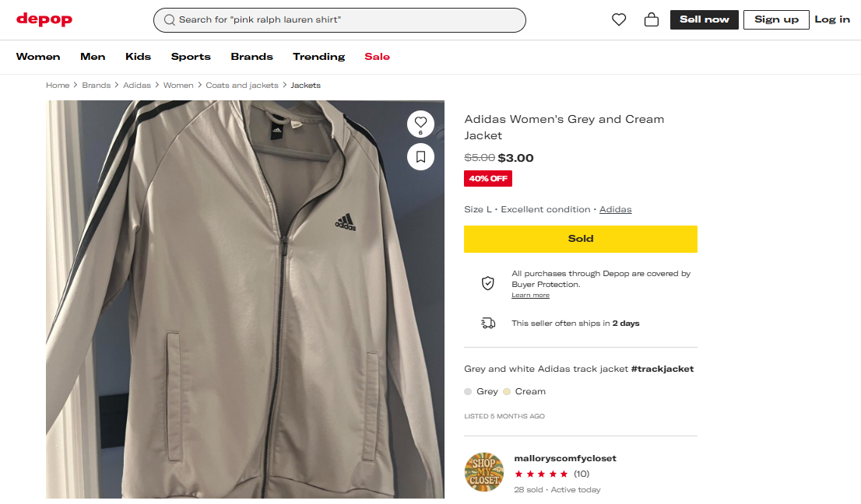
Task: Open the saved likes heart icon in header
Action: pyautogui.click(x=619, y=20)
